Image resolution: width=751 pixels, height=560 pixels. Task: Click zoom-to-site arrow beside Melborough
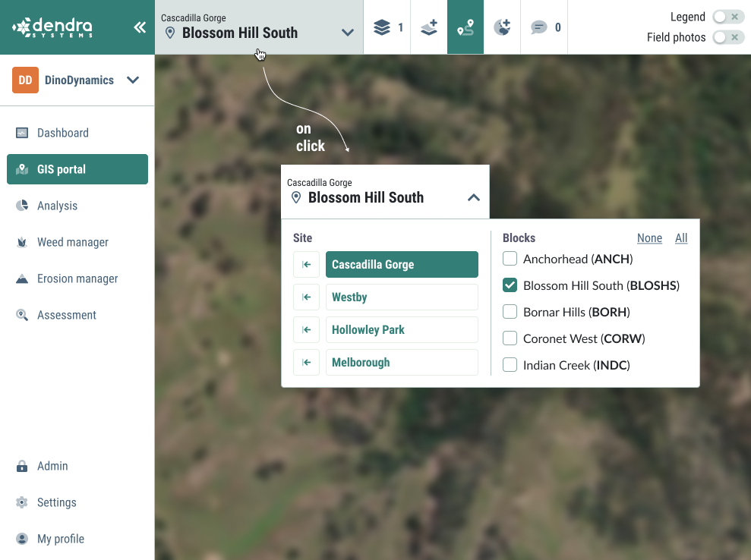[306, 363]
